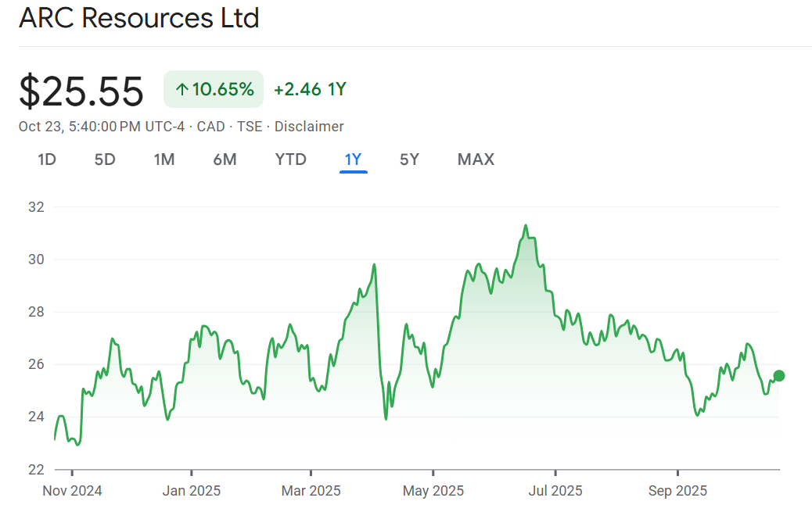Screen dimensions: 812x512
Task: Click the green current-price dot on chart
Action: [x=778, y=376]
